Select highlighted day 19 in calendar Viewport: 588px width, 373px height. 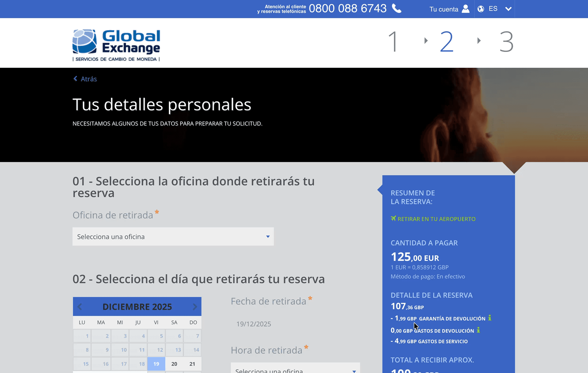(156, 364)
